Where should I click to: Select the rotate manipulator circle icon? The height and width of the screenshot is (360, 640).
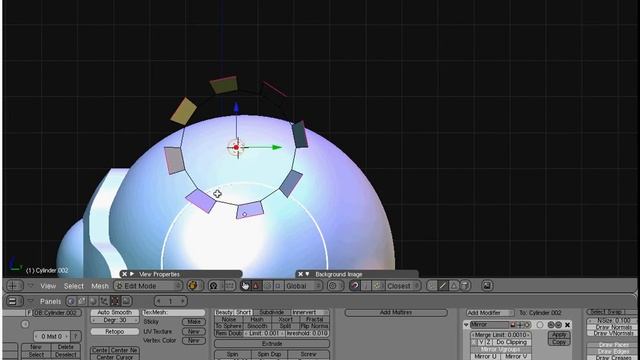(267, 286)
